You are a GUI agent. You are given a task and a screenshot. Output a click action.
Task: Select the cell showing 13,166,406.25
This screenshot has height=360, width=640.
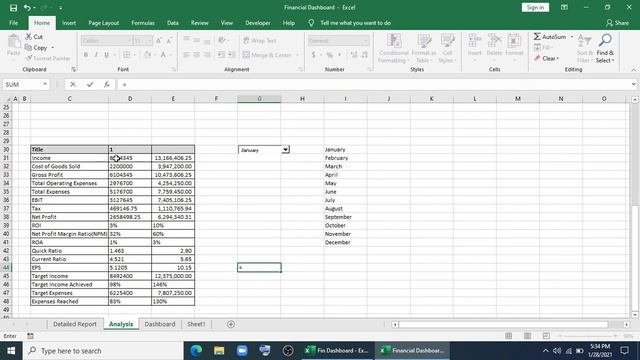pos(173,158)
